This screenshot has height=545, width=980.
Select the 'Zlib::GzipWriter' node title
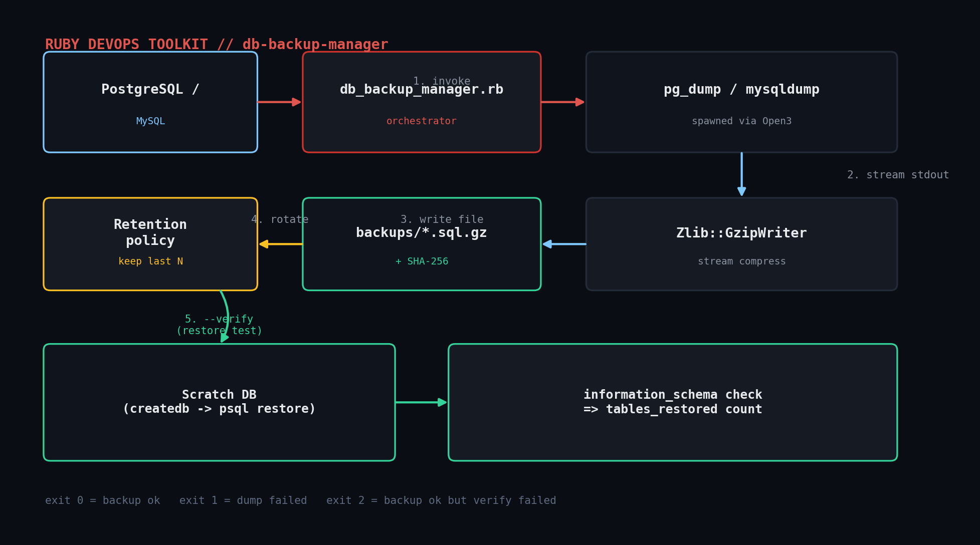[x=741, y=233]
